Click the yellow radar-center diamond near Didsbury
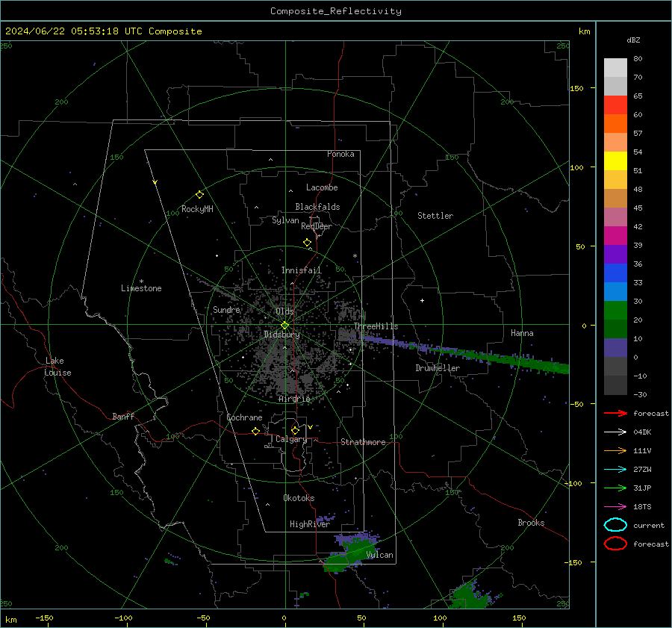 click(284, 326)
